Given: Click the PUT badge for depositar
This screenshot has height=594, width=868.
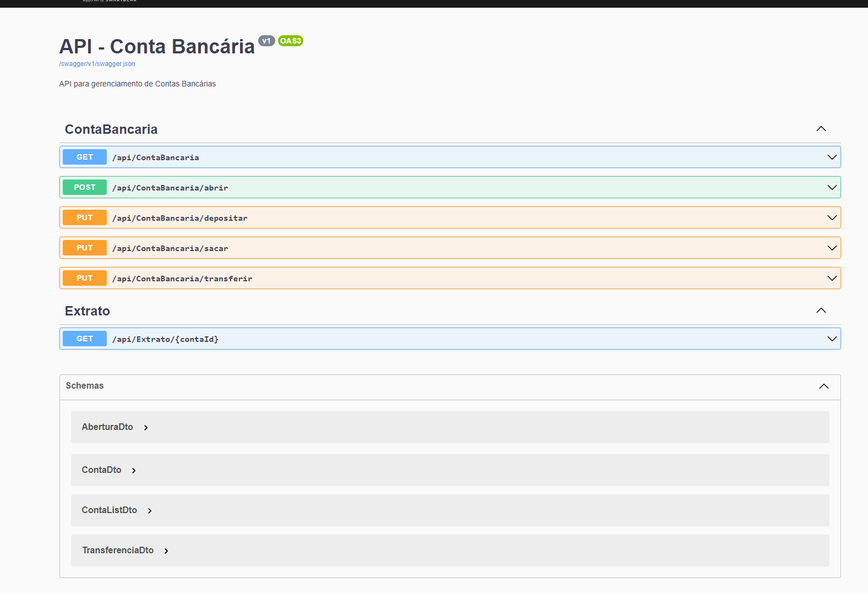Looking at the screenshot, I should pos(85,217).
